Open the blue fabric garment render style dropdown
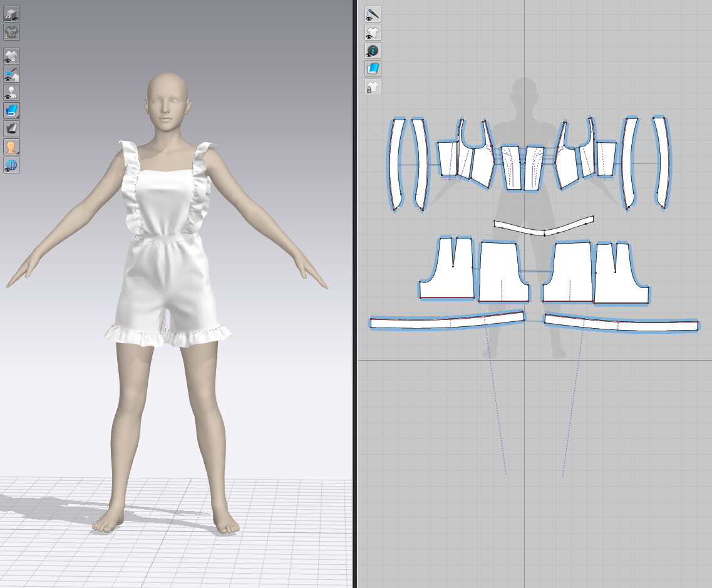712x588 pixels. pos(11,111)
